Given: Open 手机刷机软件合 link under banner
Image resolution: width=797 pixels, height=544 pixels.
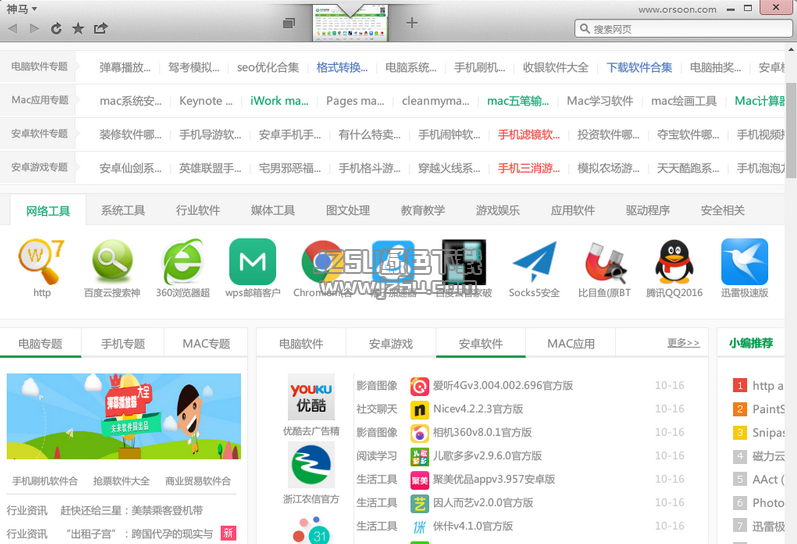Looking at the screenshot, I should [x=45, y=480].
